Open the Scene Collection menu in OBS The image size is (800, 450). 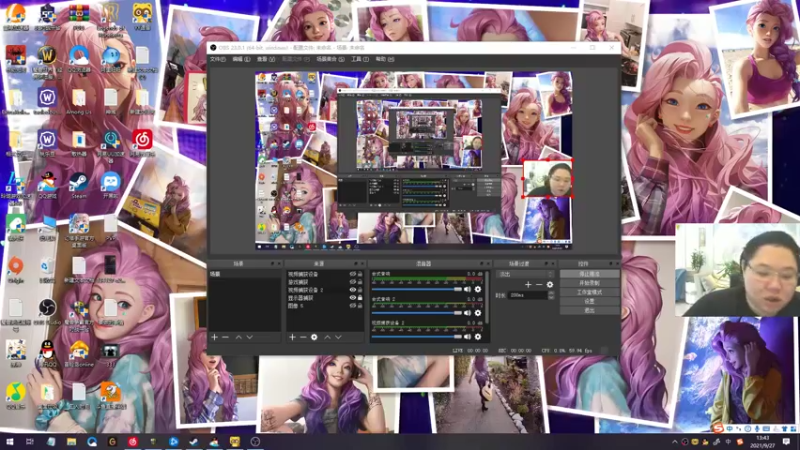click(x=330, y=59)
